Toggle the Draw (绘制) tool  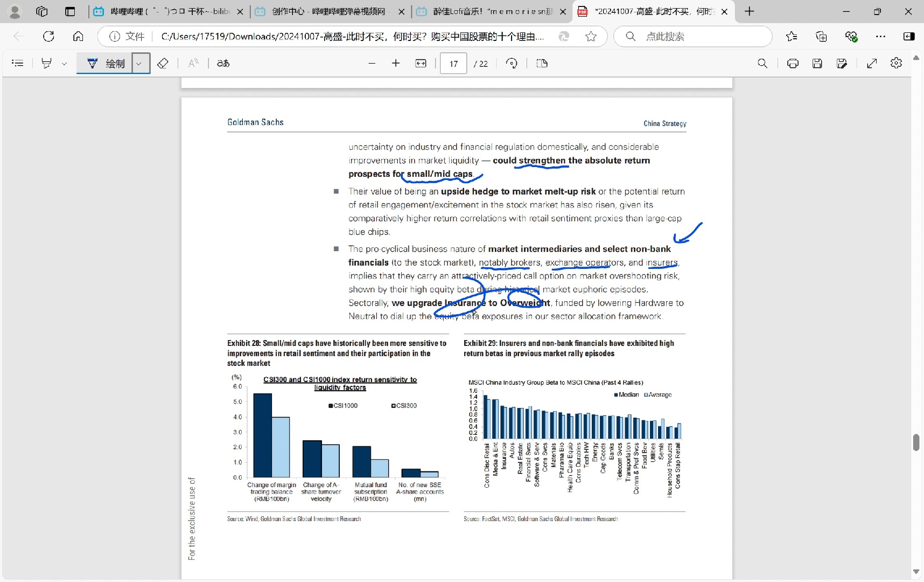[106, 64]
